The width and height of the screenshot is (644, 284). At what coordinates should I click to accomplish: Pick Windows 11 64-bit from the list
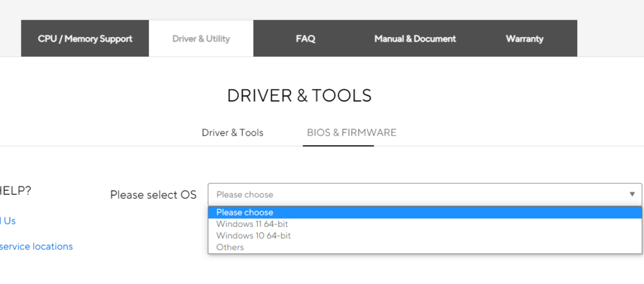[x=252, y=224]
